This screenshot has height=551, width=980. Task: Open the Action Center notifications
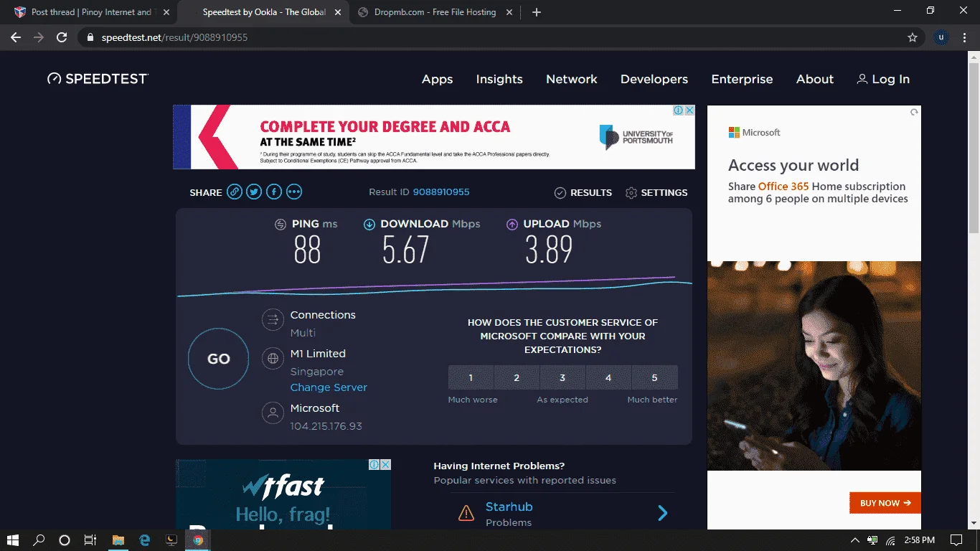pos(956,540)
